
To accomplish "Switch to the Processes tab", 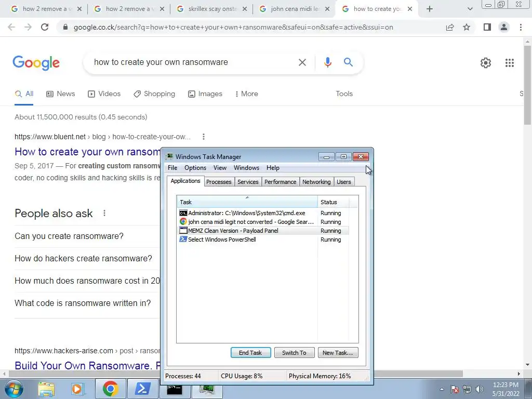I will [x=219, y=182].
